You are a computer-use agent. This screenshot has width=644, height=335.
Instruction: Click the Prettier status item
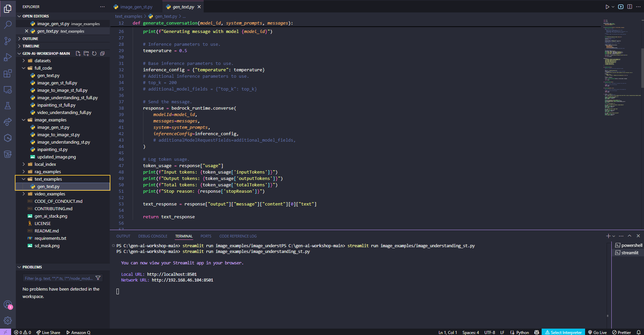(621, 332)
